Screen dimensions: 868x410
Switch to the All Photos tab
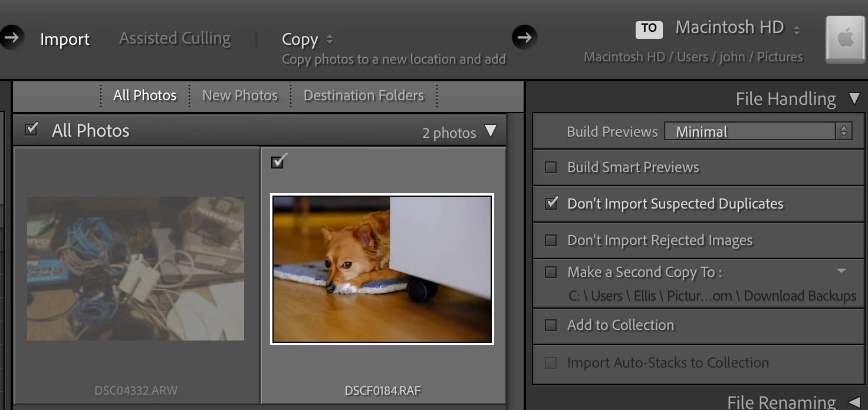[145, 95]
